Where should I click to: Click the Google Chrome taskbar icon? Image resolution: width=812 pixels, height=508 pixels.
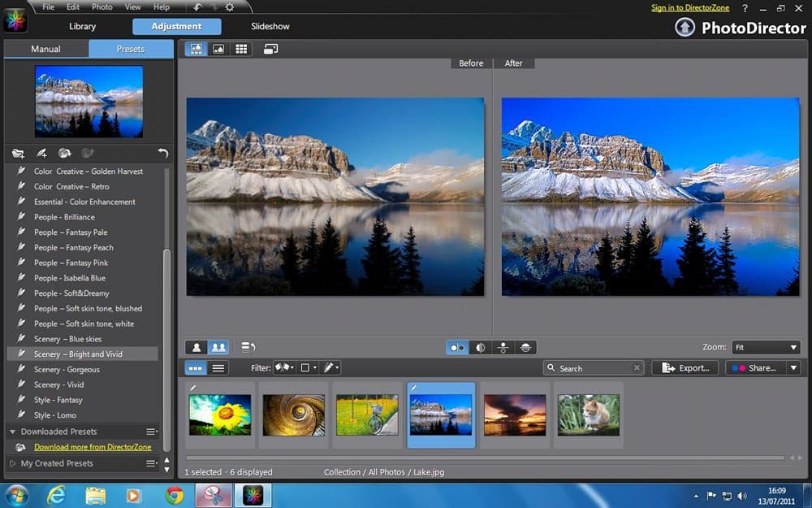[x=174, y=495]
